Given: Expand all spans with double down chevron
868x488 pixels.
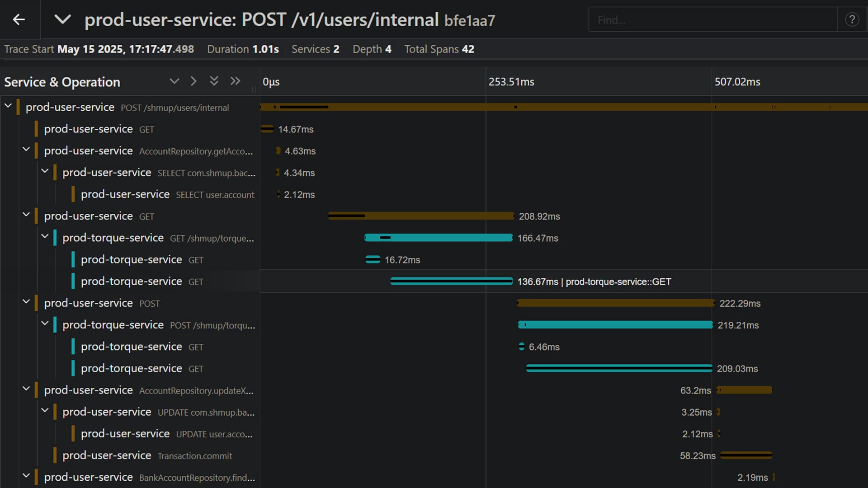Looking at the screenshot, I should pos(214,81).
